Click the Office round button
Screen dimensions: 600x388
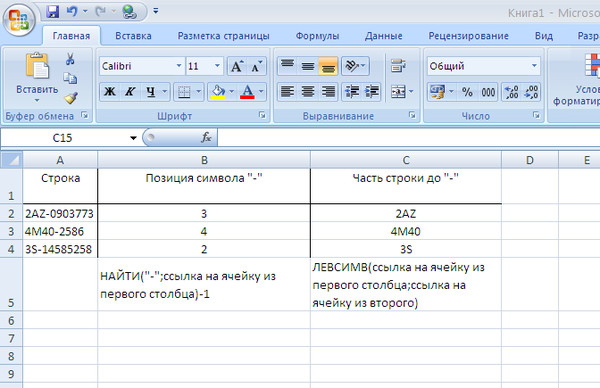19,19
